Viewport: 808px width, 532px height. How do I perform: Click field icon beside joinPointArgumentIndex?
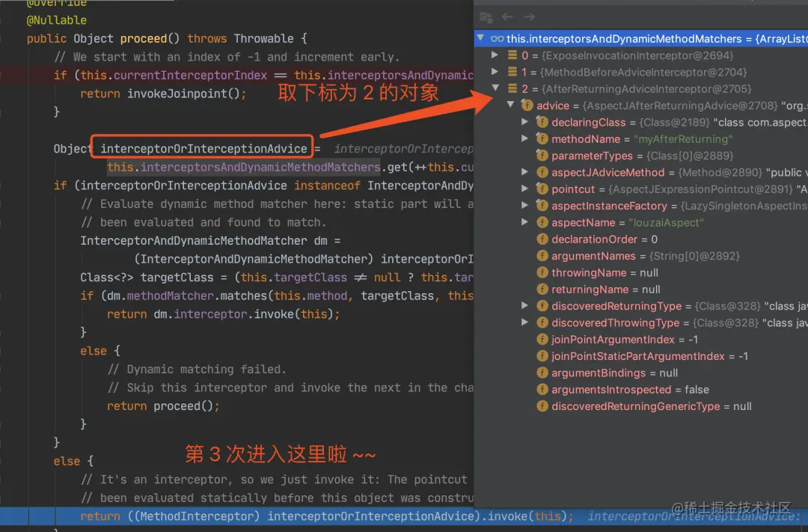[542, 339]
